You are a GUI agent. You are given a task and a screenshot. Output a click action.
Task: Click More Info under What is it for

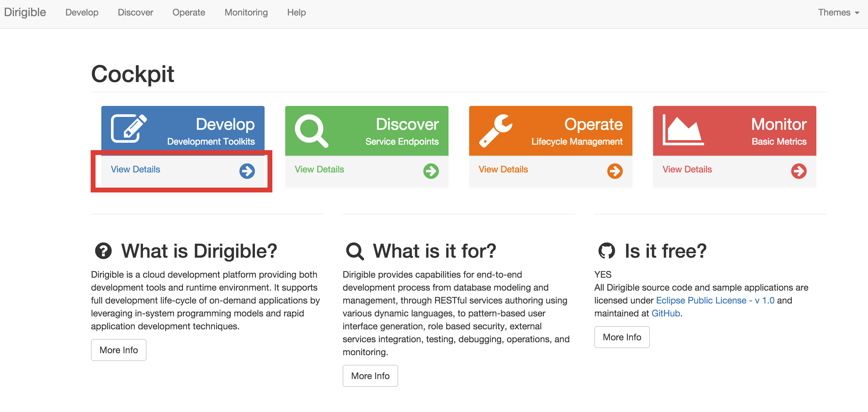(370, 376)
